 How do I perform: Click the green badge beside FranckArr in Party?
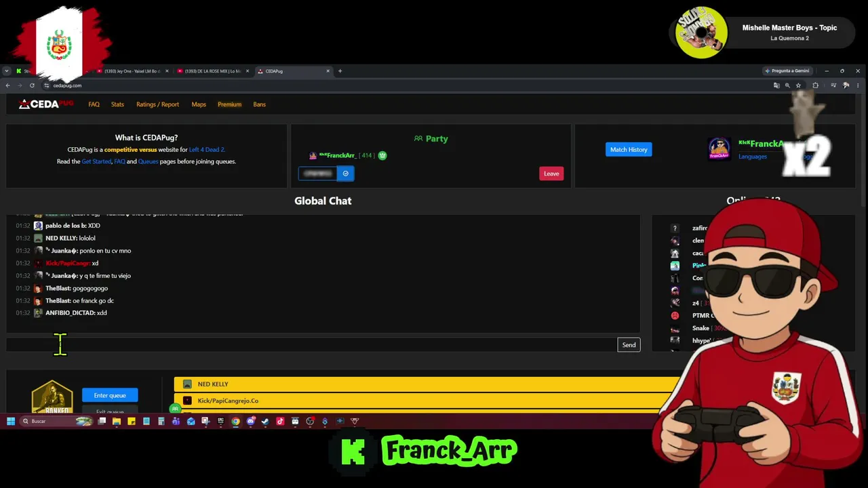pos(382,155)
